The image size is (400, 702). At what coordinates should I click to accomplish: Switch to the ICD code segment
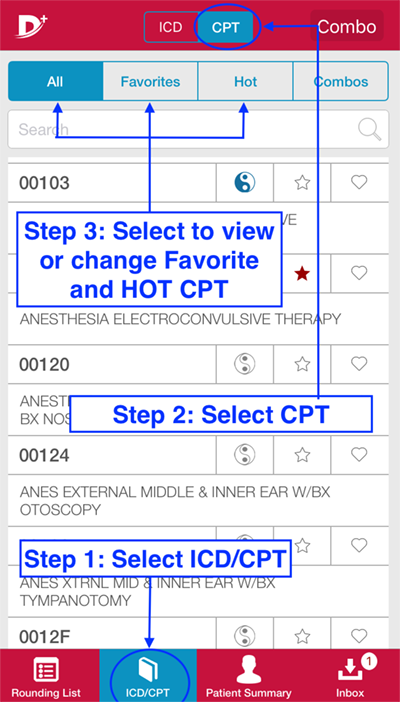(171, 27)
